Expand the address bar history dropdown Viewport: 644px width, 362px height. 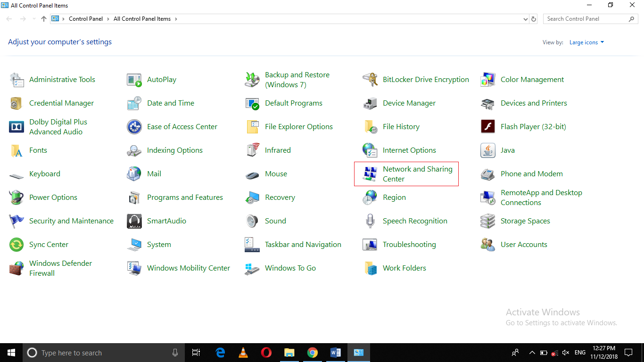[525, 18]
